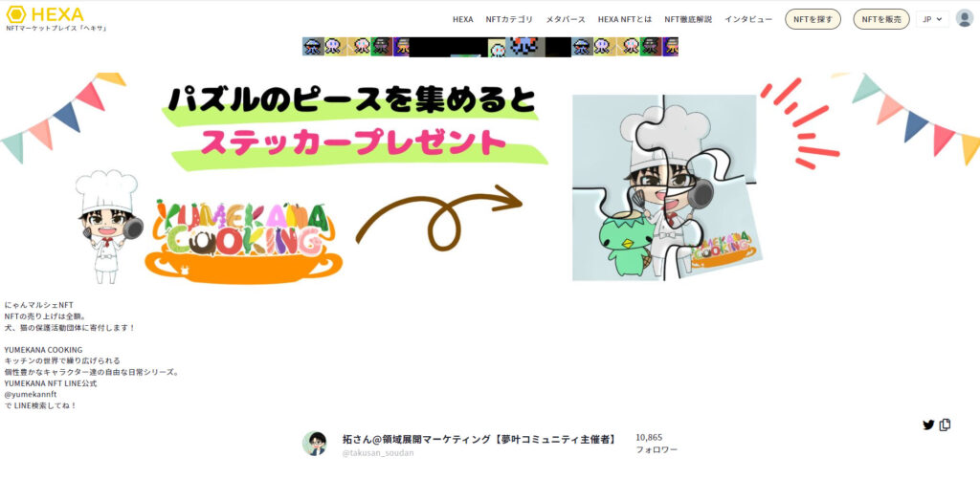The image size is (980, 479).
Task: Click the NFTを販売 button
Action: pos(881,19)
